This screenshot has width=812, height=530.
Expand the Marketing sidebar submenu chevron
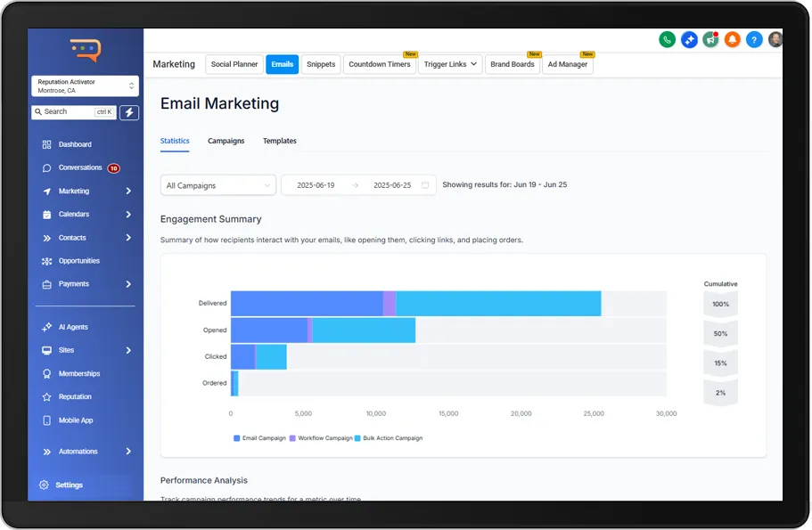[x=128, y=191]
